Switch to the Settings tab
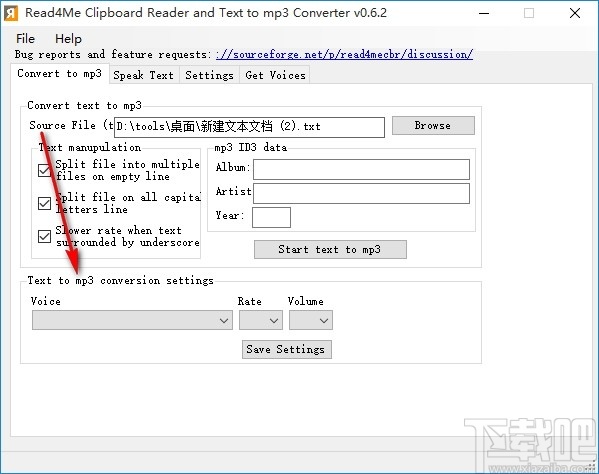This screenshot has width=599, height=474. click(x=209, y=75)
